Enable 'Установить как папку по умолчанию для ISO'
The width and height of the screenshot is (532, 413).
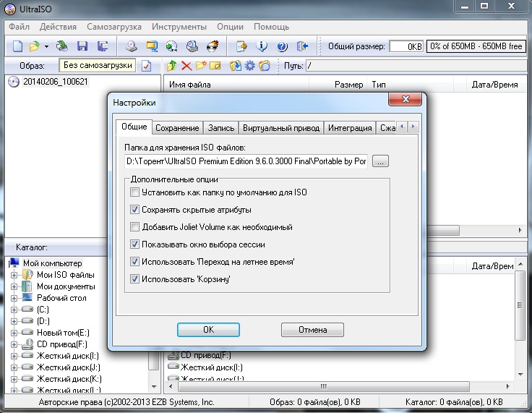[134, 192]
